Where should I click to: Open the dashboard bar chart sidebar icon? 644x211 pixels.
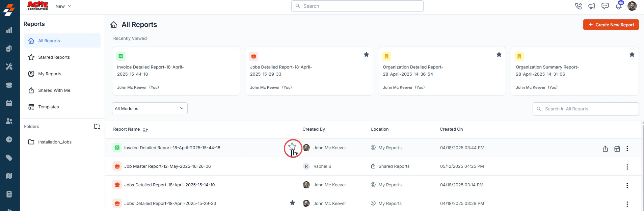click(9, 30)
